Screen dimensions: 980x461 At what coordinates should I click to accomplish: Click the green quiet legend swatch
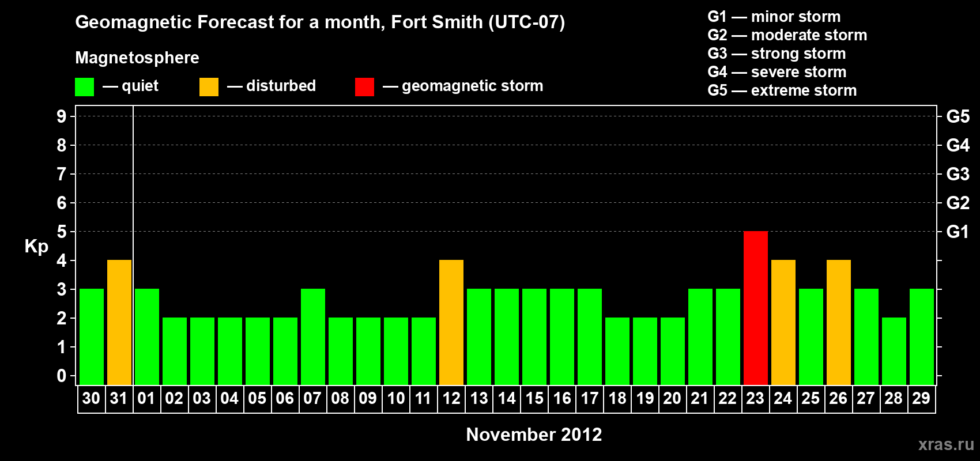click(x=84, y=87)
